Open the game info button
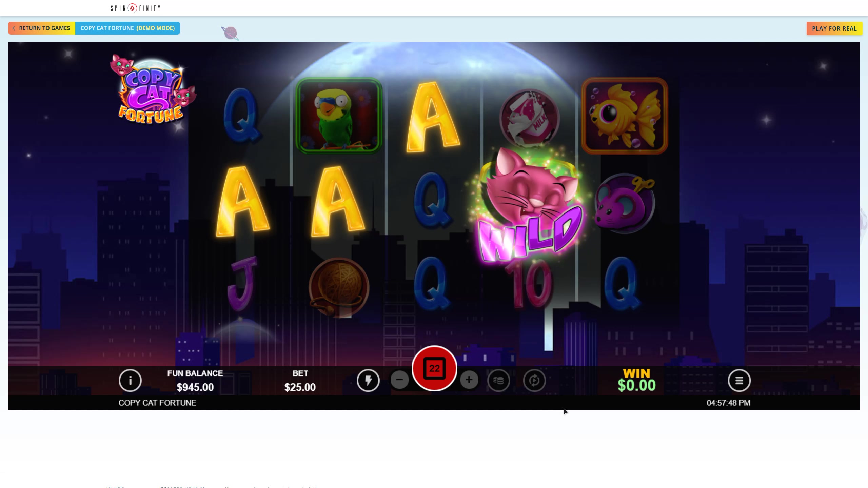Viewport: 868px width, 488px height. 130,380
